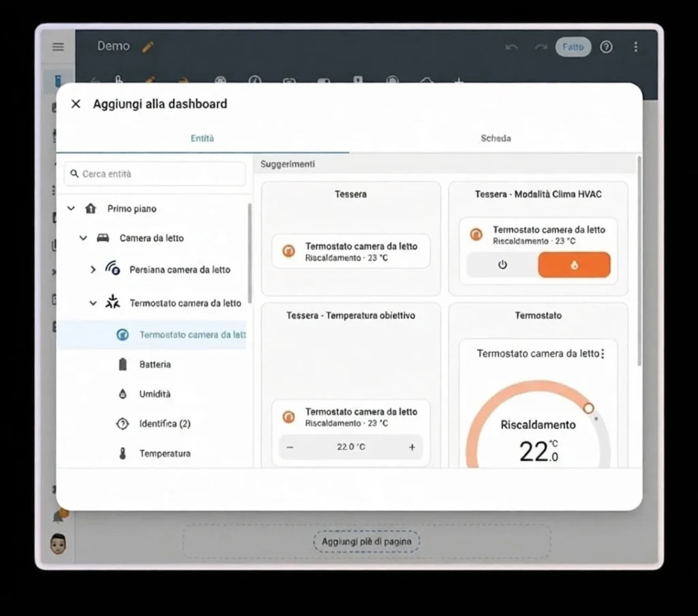Collapse the Primo piano tree node
Image resolution: width=698 pixels, height=616 pixels.
[71, 209]
